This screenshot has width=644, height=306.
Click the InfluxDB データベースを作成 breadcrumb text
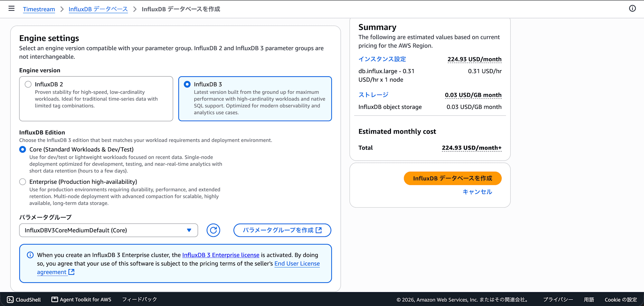coord(181,9)
